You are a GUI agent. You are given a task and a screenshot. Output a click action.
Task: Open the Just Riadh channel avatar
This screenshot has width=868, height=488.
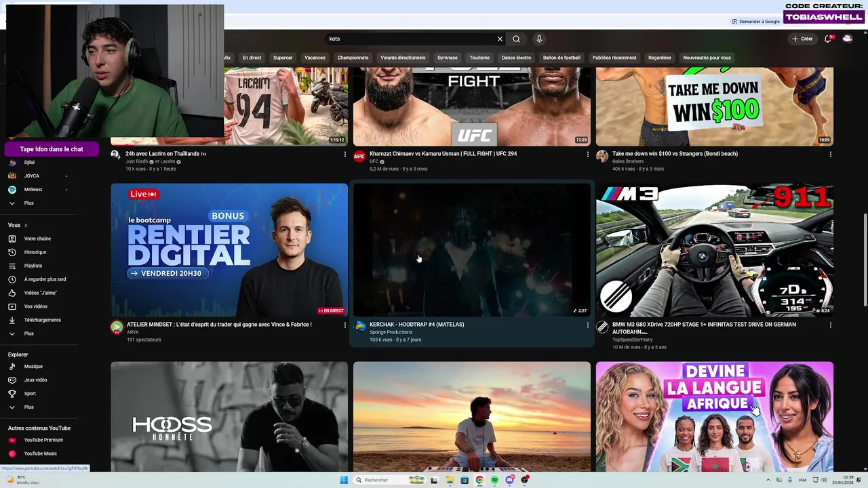click(116, 156)
